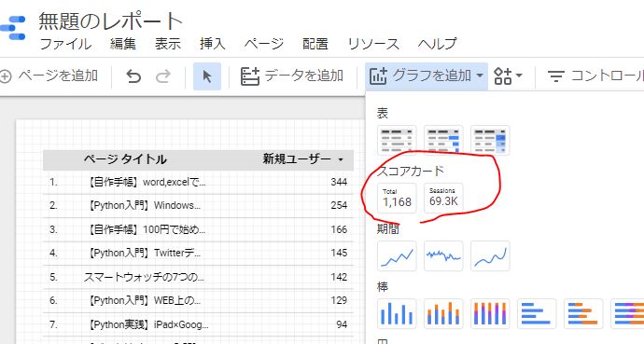The image size is (644, 344).
Task: Click the 新規ユーザー column header
Action: coord(297,158)
